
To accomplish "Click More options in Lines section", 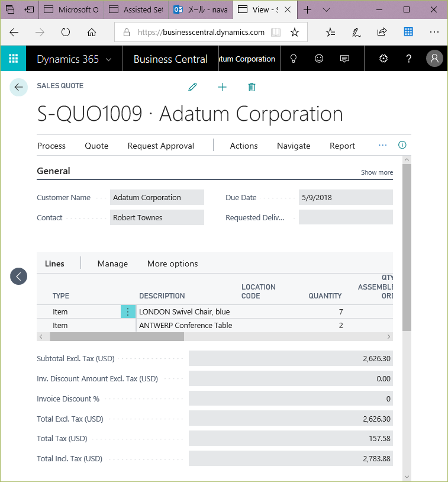I will click(172, 264).
